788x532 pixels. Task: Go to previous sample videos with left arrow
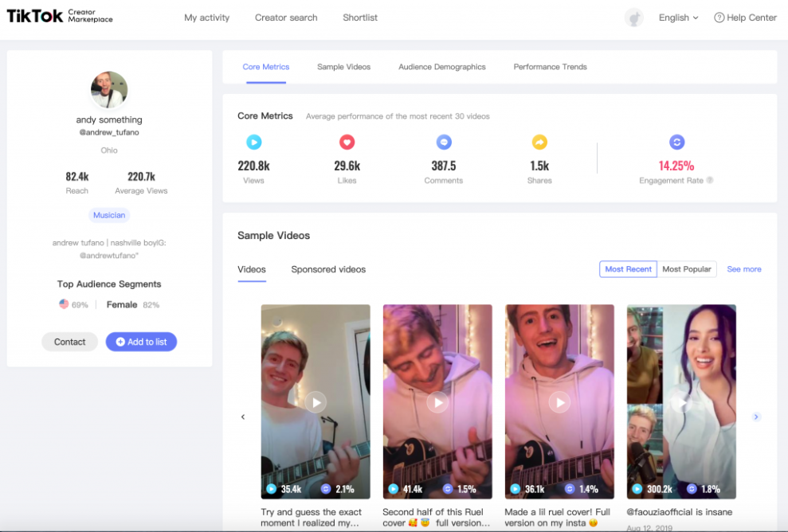click(x=243, y=417)
